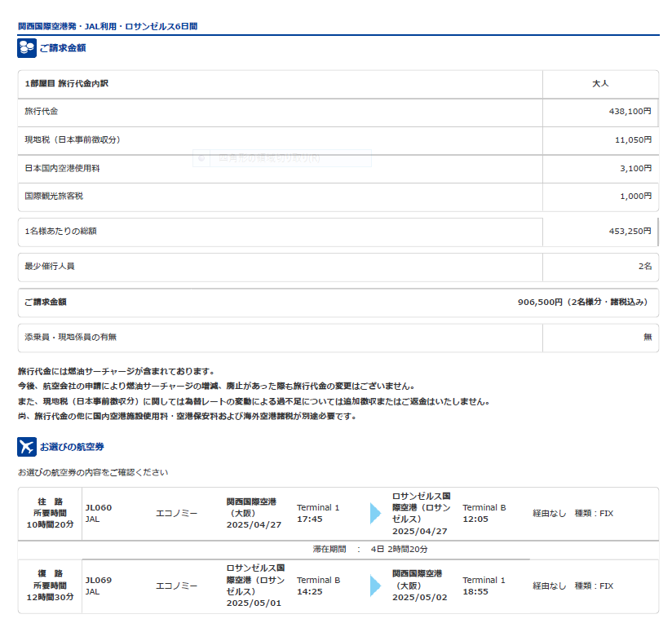This screenshot has height=632, width=672.
Task: Click 経由なし in the JL060 row
Action: (550, 513)
